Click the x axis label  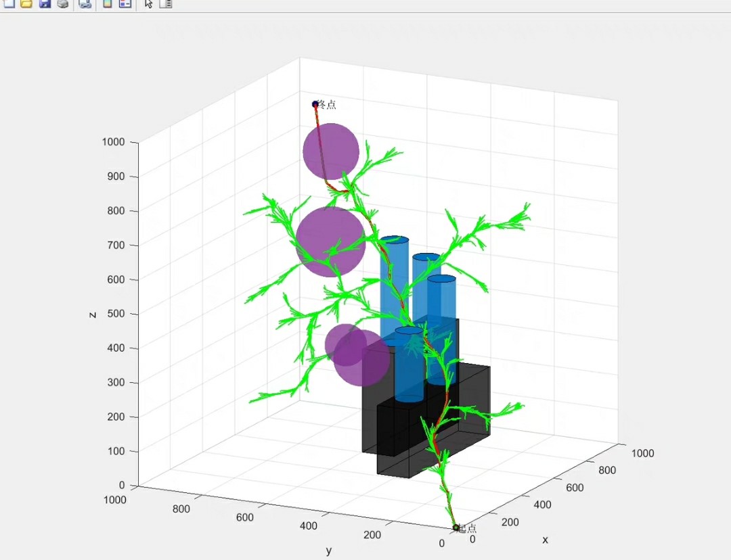(x=545, y=540)
